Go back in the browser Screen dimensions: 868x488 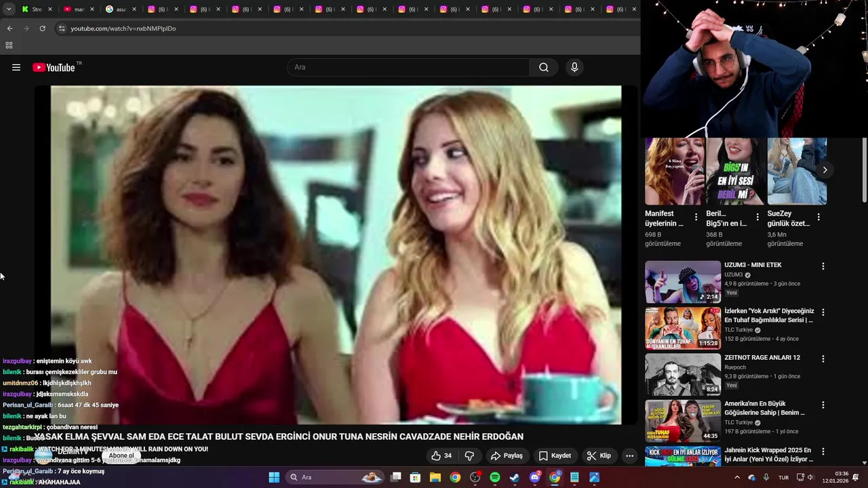[9, 28]
